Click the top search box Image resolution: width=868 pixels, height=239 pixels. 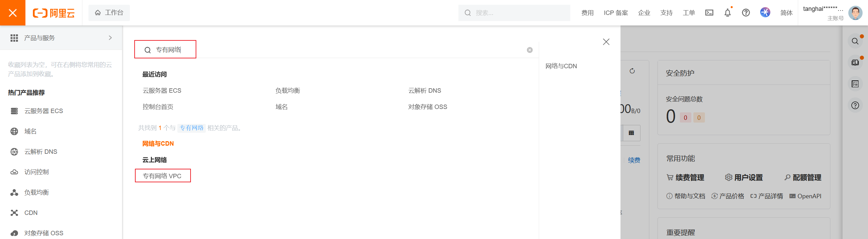coord(514,13)
